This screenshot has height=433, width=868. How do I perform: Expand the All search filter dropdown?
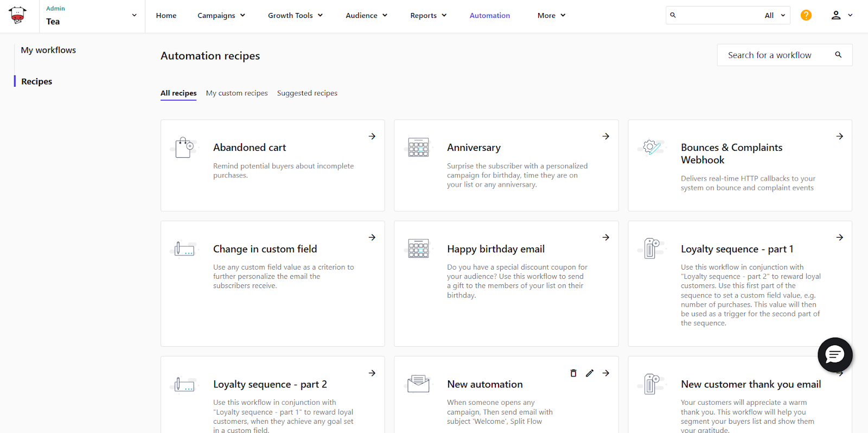click(x=775, y=15)
